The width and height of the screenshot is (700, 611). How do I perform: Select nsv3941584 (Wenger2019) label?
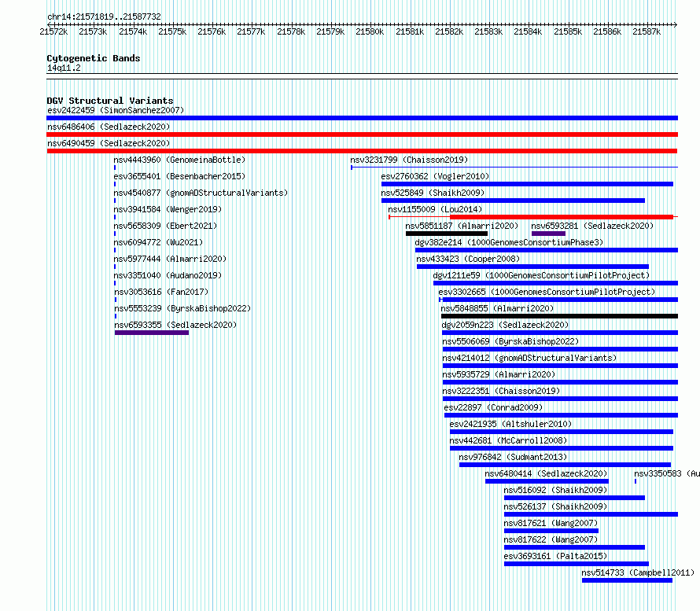[x=168, y=209]
